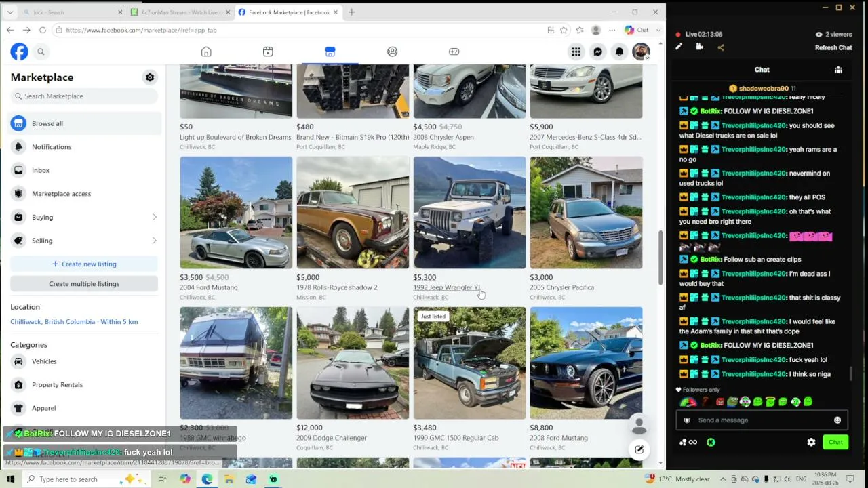
Task: Click Create multiple listings button
Action: [x=84, y=284]
